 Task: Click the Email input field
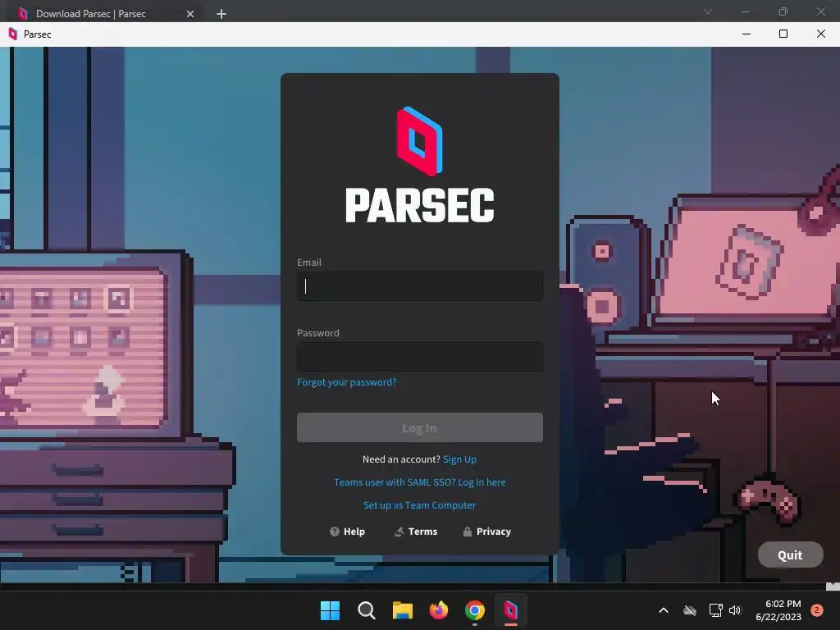click(419, 286)
